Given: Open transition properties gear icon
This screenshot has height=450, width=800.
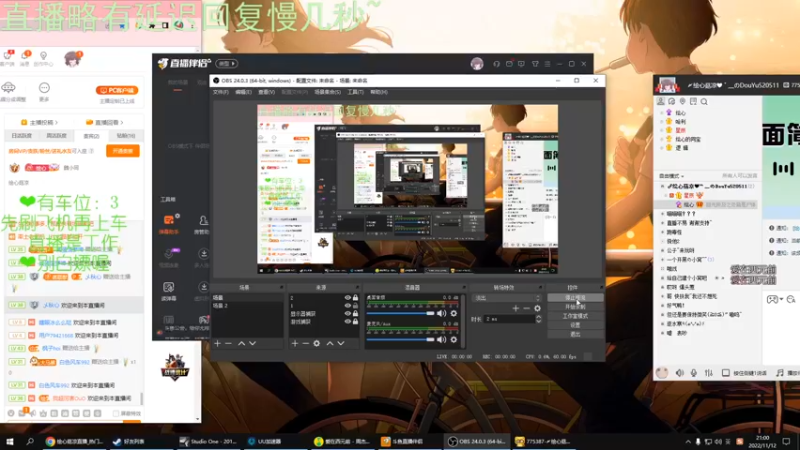Looking at the screenshot, I should 537,308.
